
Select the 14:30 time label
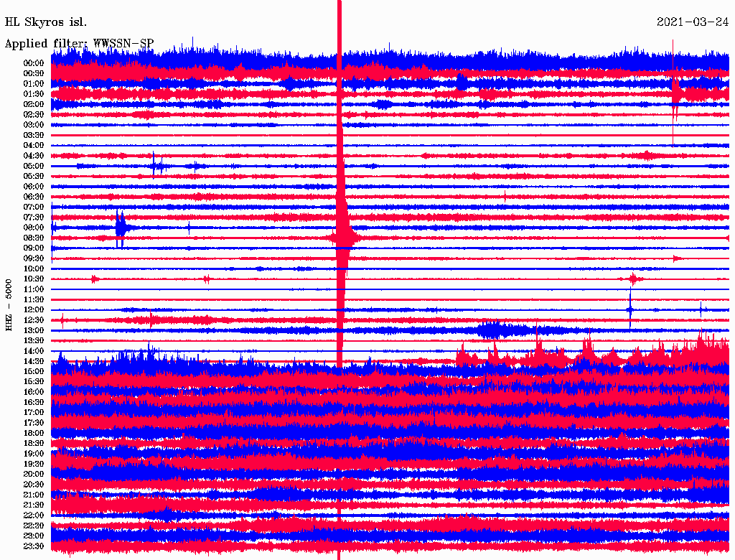[x=34, y=361]
